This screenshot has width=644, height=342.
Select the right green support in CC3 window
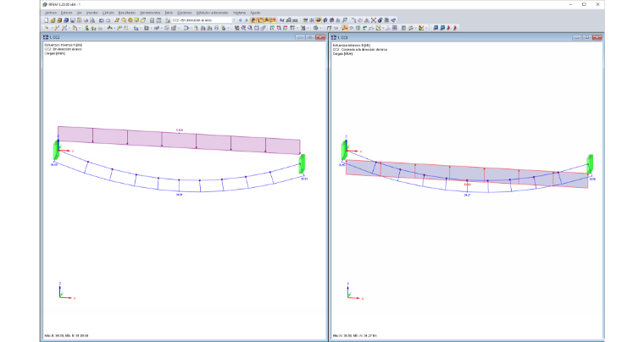(590, 164)
